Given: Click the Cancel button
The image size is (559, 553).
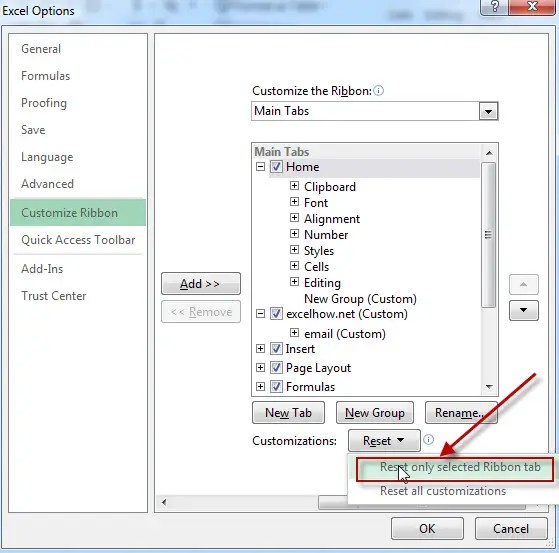Looking at the screenshot, I should click(x=511, y=528).
